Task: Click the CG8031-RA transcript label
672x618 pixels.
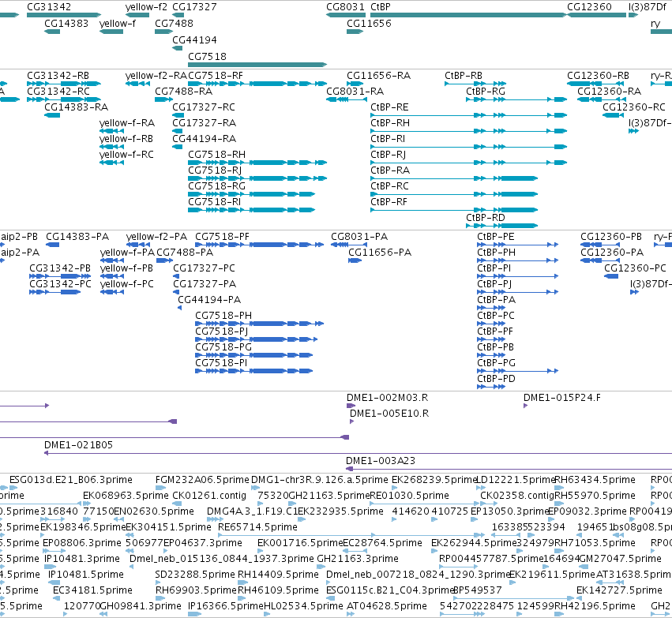Action: (x=355, y=92)
